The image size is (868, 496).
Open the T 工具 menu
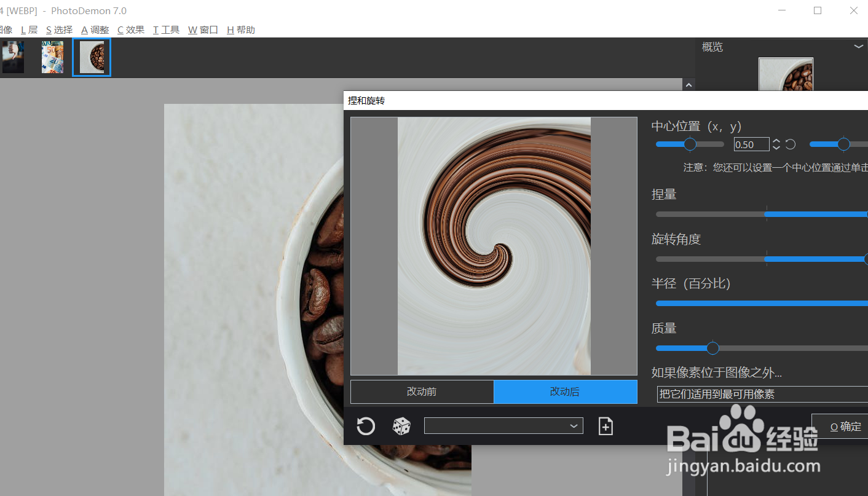pos(166,30)
